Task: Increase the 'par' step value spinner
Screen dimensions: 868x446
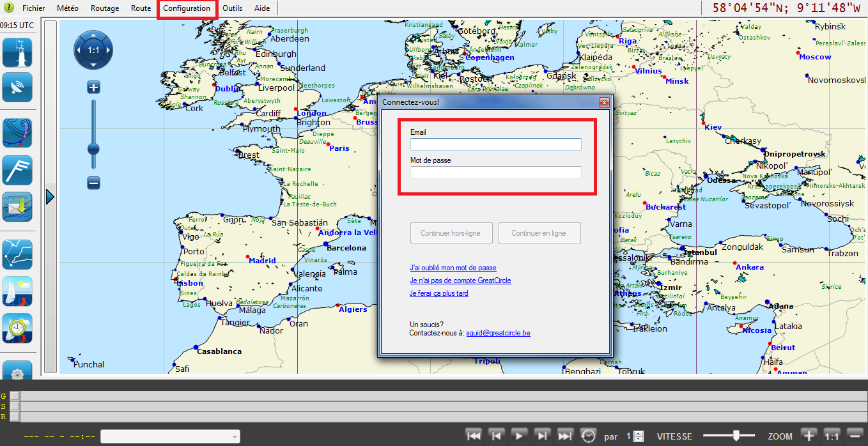Action: [637, 433]
